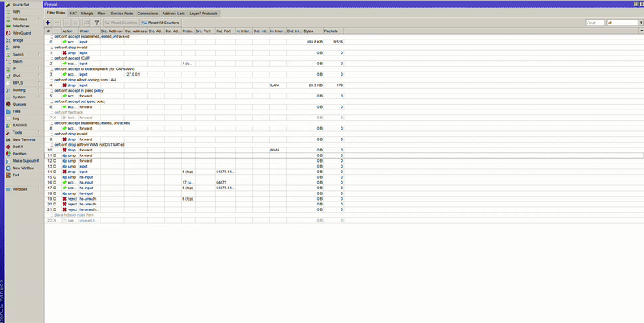Open Log in the sidebar
644x323 pixels.
(15, 118)
